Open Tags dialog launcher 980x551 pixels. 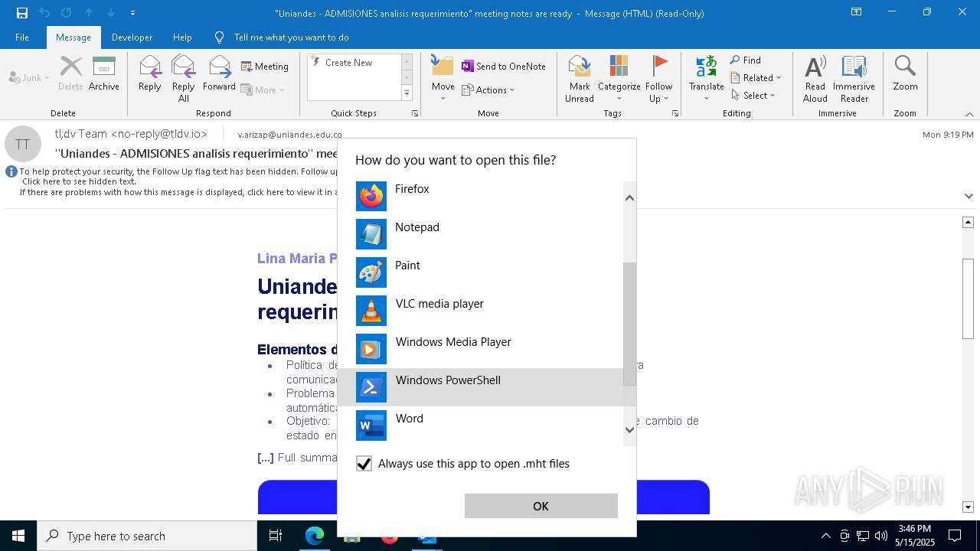click(675, 113)
